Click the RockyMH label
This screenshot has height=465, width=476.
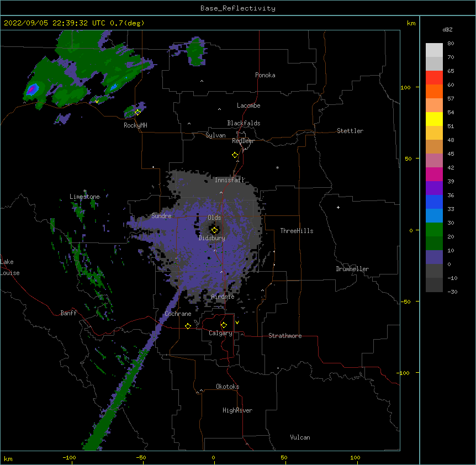(x=135, y=125)
